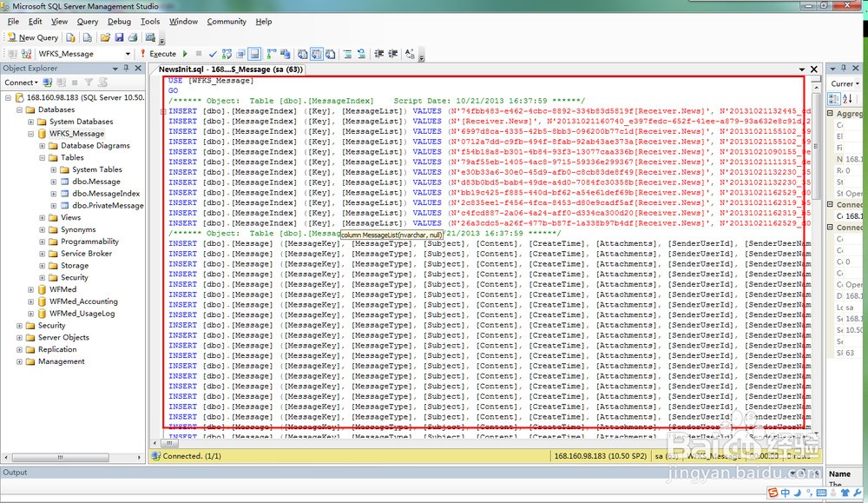Open the Query menu
868x503 pixels.
tap(88, 22)
